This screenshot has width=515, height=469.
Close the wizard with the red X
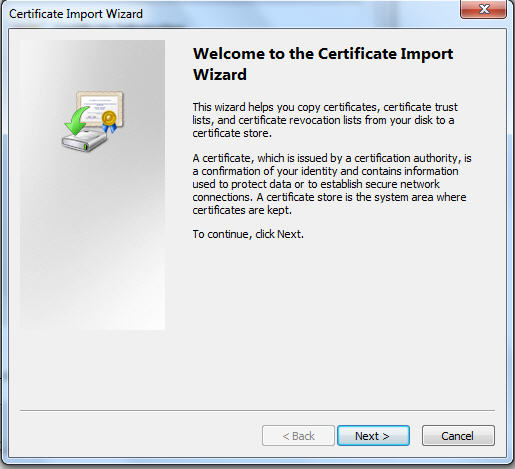coord(484,9)
